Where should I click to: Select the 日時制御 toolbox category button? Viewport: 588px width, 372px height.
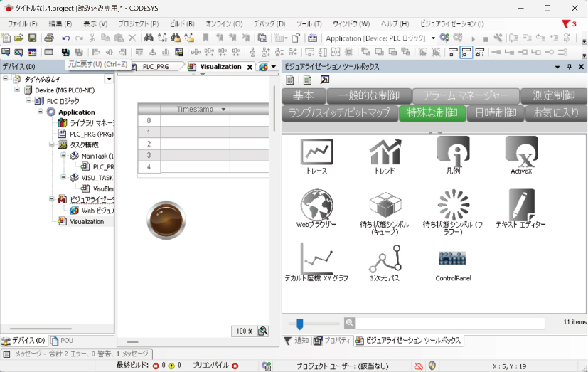tap(495, 113)
